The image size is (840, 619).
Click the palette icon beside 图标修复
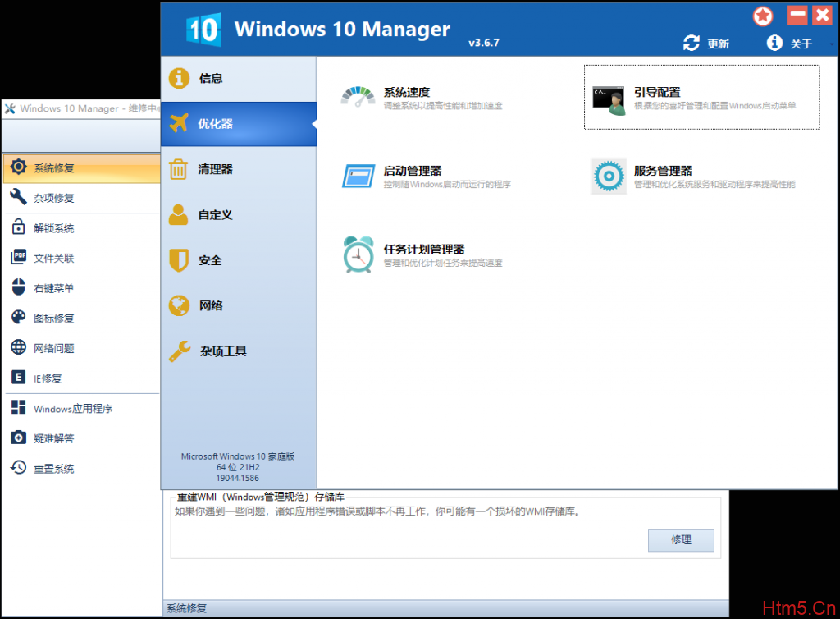coord(18,317)
